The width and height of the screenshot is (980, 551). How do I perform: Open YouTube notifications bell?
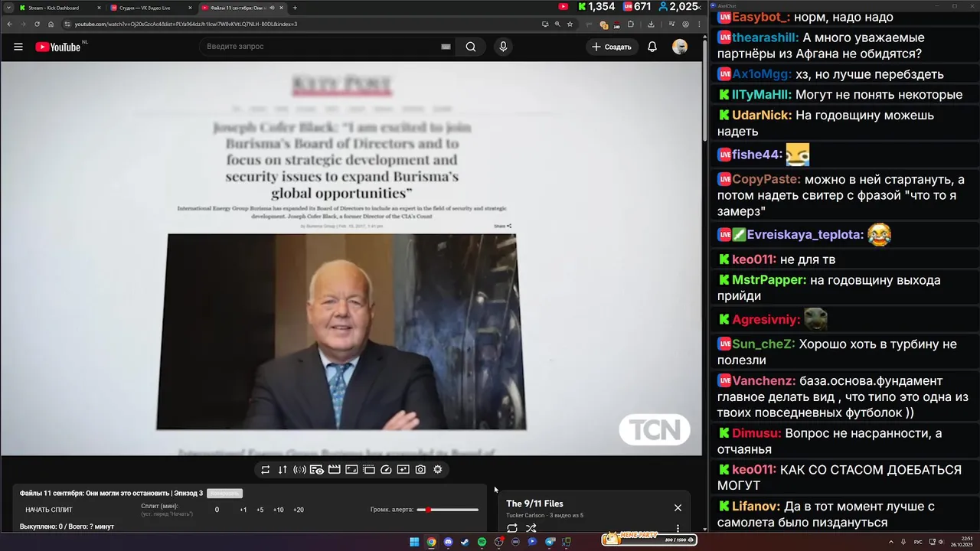(x=652, y=47)
